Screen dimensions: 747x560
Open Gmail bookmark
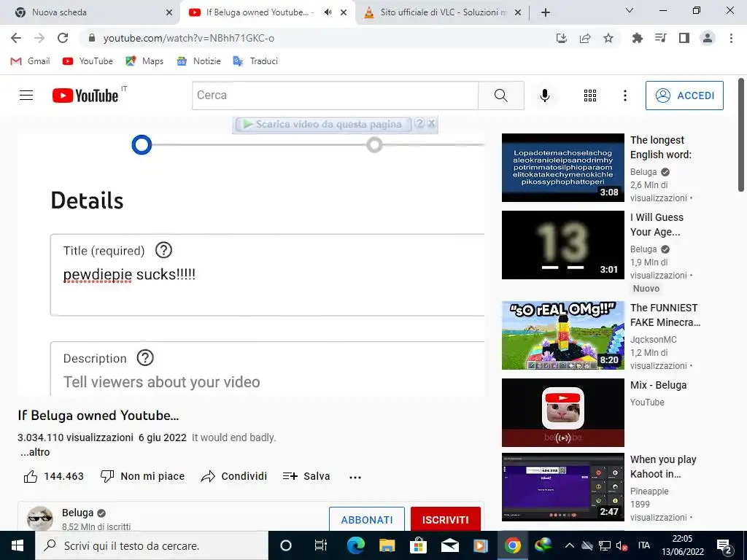pos(31,61)
